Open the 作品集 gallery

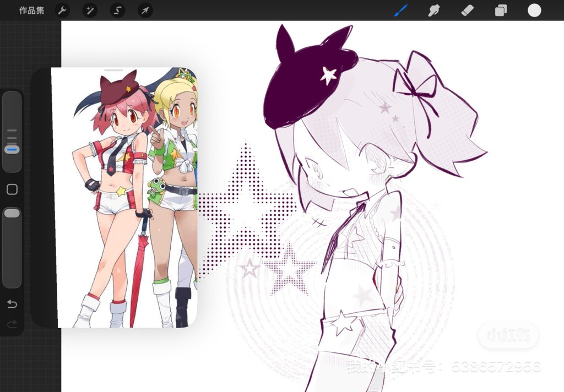[31, 10]
